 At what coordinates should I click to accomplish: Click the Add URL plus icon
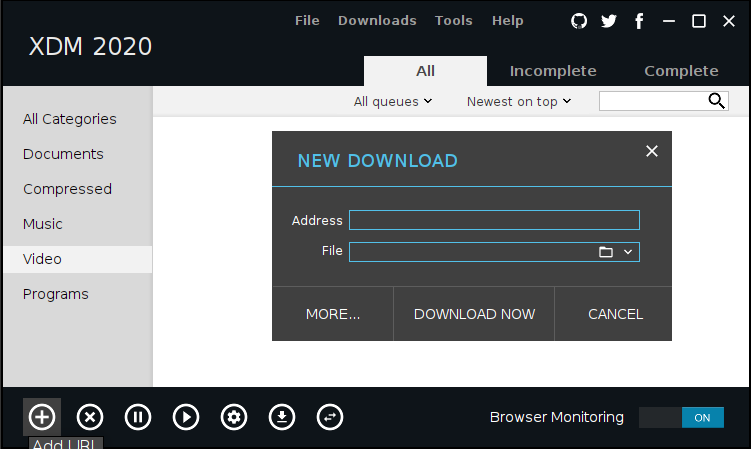pos(41,417)
